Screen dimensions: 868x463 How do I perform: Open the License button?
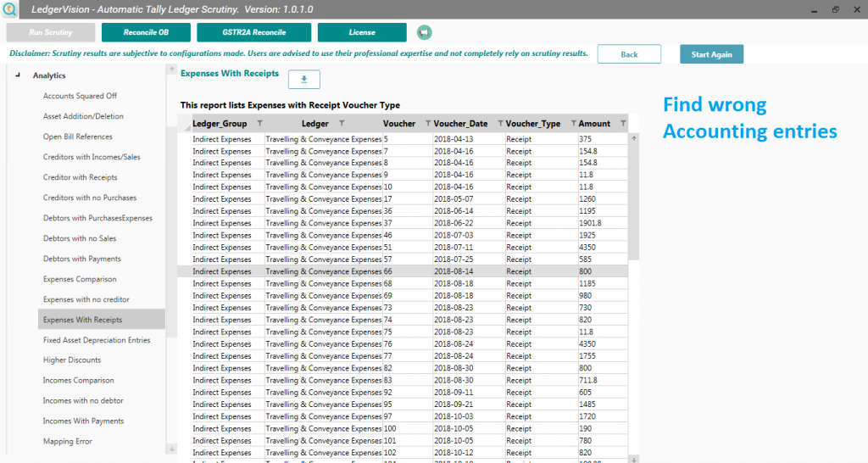tap(362, 32)
